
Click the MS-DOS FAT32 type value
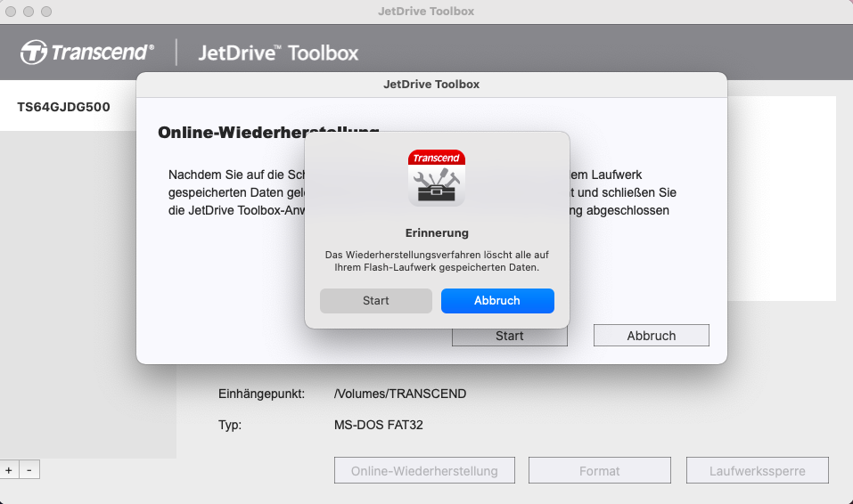click(x=379, y=425)
